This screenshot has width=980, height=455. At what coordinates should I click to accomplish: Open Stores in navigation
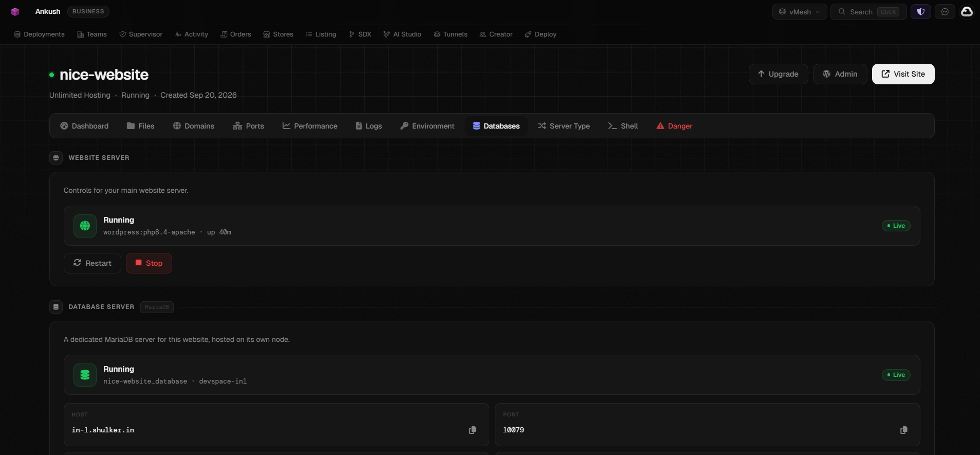(278, 34)
